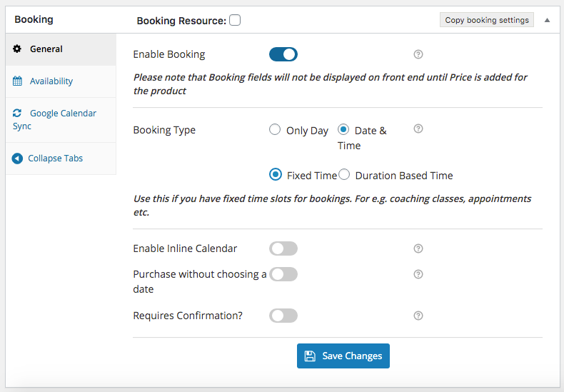Screen dimensions: 564x392
Task: Switch to the Availability tab
Action: click(x=51, y=81)
